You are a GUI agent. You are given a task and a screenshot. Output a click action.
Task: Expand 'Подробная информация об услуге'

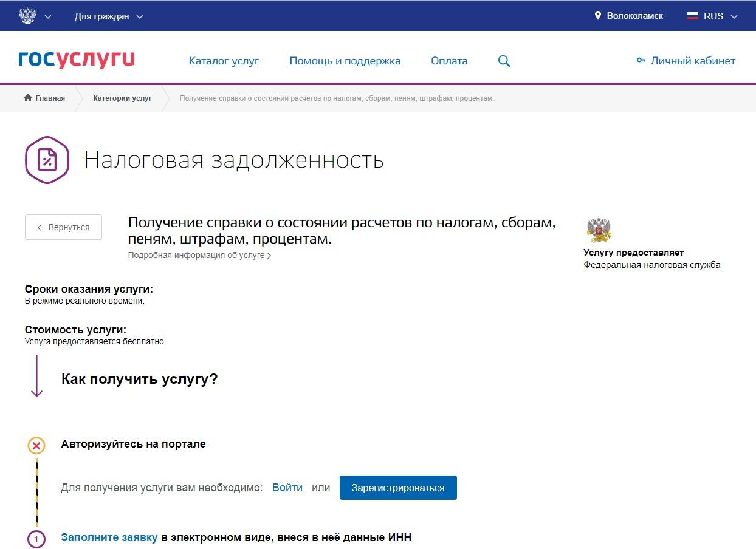click(199, 256)
